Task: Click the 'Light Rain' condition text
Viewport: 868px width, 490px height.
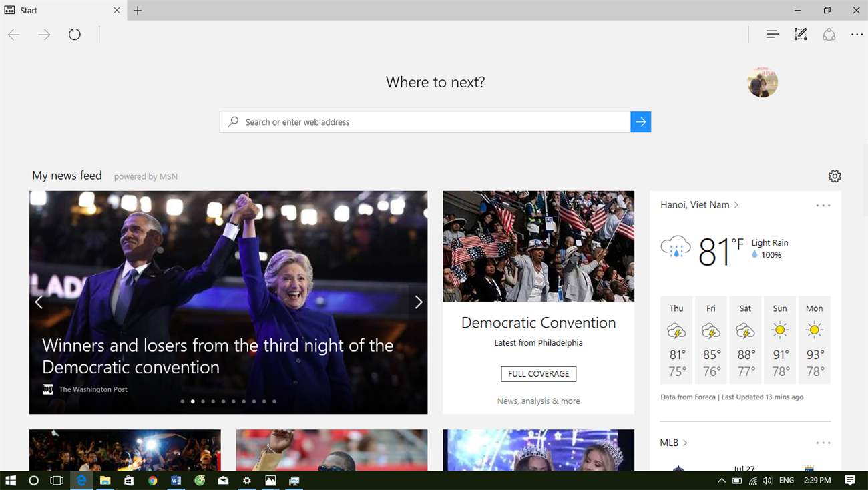Action: [770, 243]
